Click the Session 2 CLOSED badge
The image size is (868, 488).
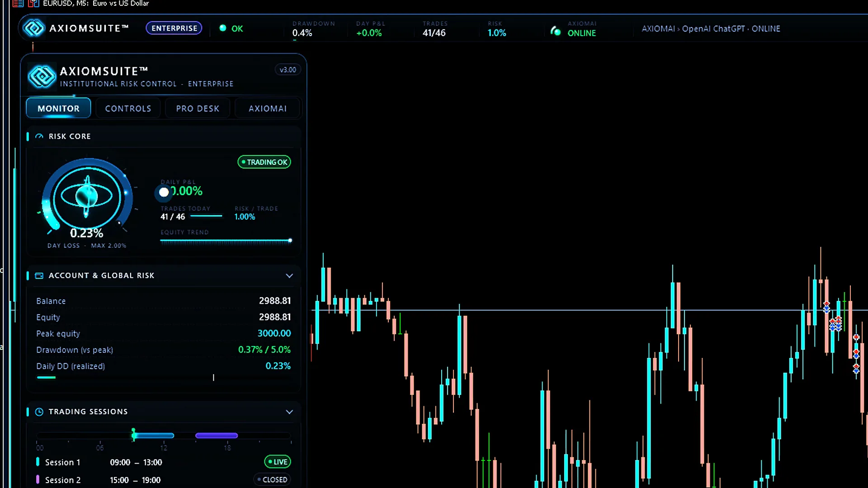coord(272,479)
